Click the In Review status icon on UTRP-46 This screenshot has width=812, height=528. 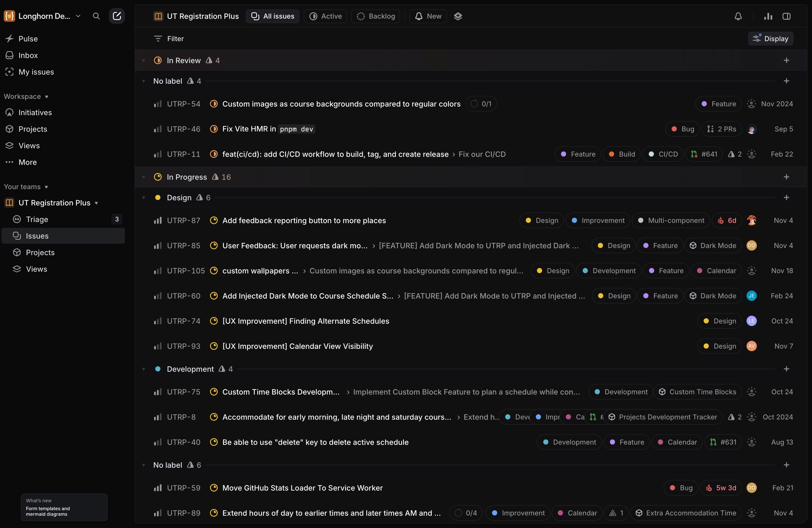(214, 129)
